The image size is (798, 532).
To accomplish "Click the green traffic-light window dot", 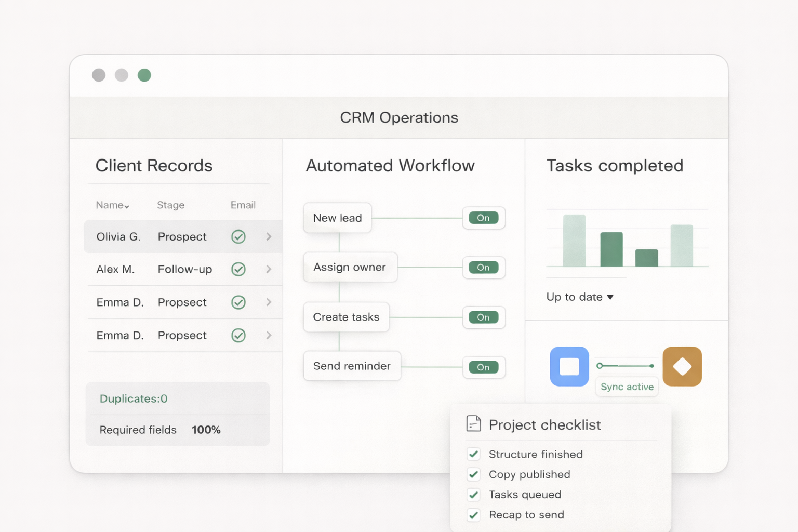I will pyautogui.click(x=144, y=75).
